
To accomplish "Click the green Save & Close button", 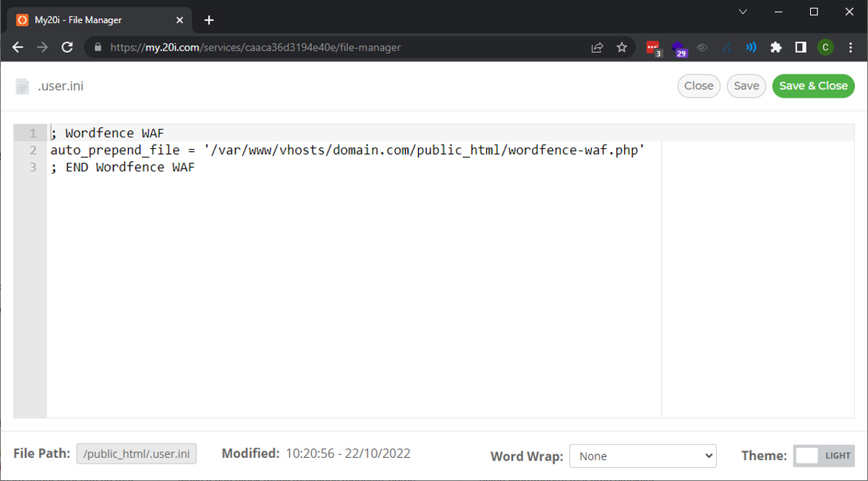I will [813, 85].
